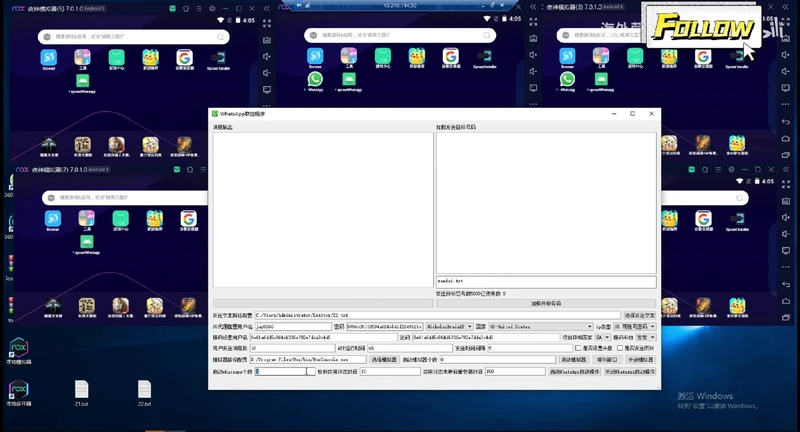The height and width of the screenshot is (432, 800).
Task: Click the 排列窗口 button
Action: click(x=607, y=360)
